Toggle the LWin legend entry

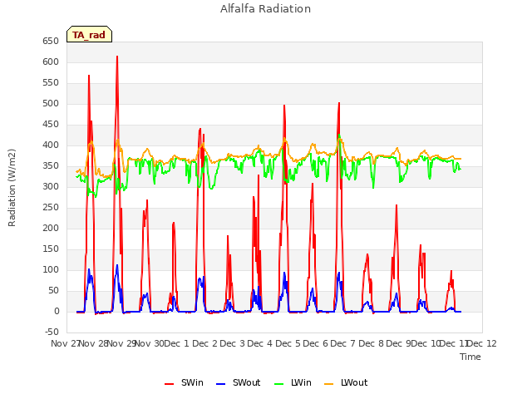coord(293,382)
